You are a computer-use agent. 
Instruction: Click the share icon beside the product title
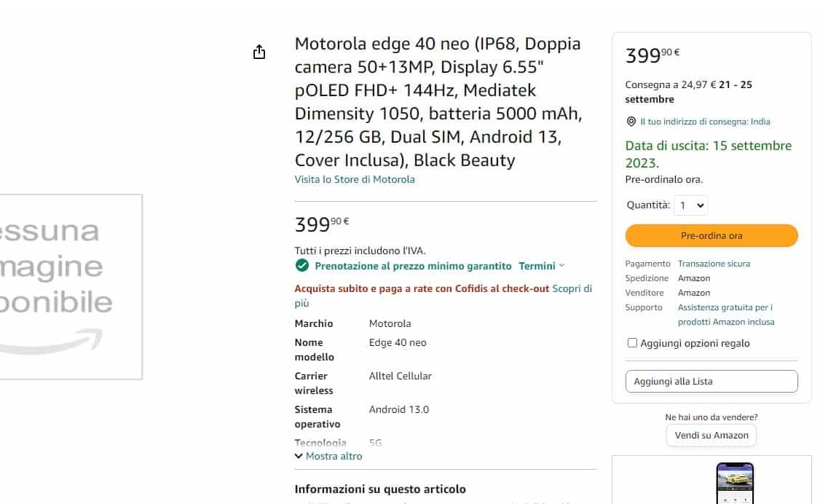point(259,52)
